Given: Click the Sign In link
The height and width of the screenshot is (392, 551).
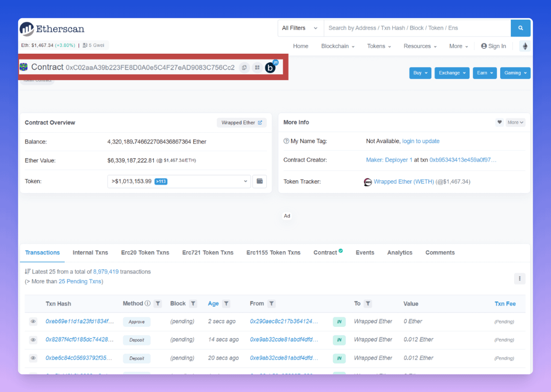Looking at the screenshot, I should point(494,46).
